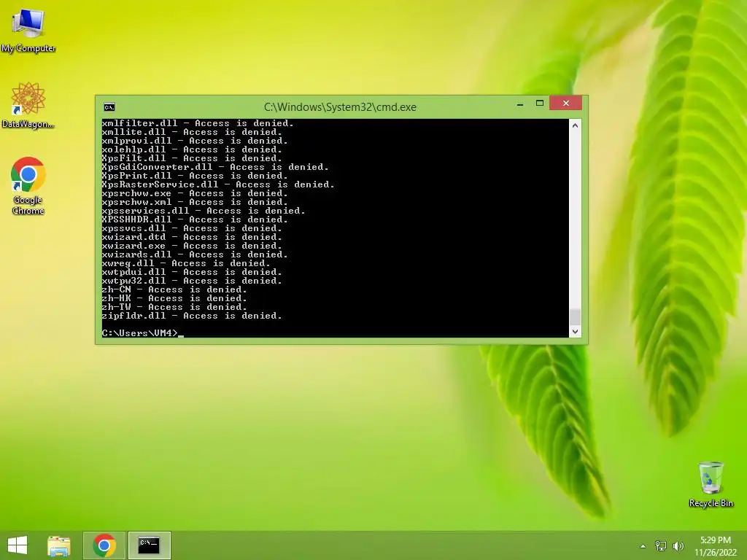The width and height of the screenshot is (747, 560).
Task: Click the console scrollbar down arrow
Action: tap(575, 332)
